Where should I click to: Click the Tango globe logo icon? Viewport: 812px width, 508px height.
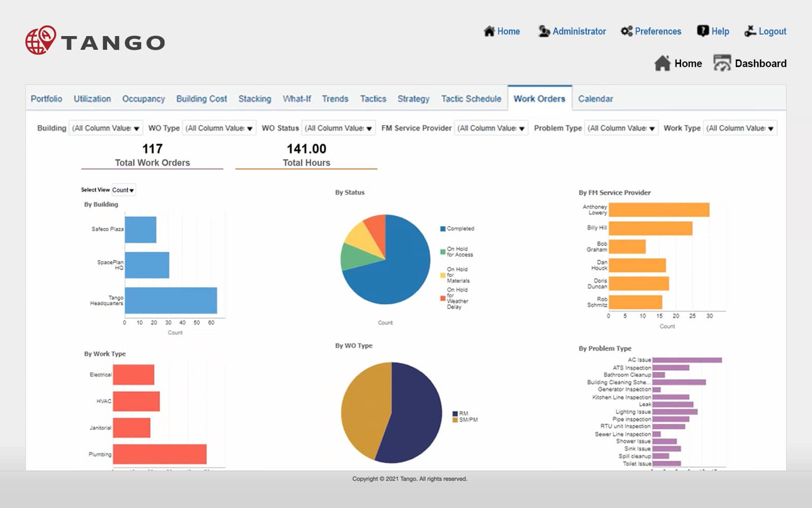[41, 40]
